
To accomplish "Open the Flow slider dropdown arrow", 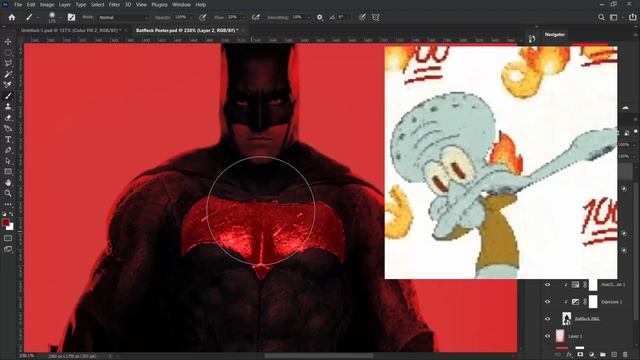I will [244, 18].
